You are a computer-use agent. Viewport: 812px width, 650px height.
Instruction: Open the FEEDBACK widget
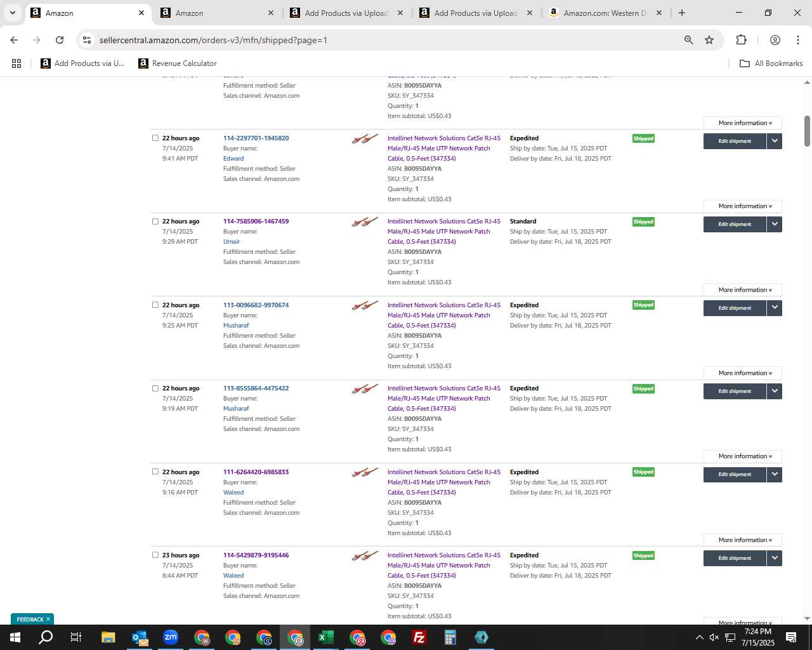30,620
